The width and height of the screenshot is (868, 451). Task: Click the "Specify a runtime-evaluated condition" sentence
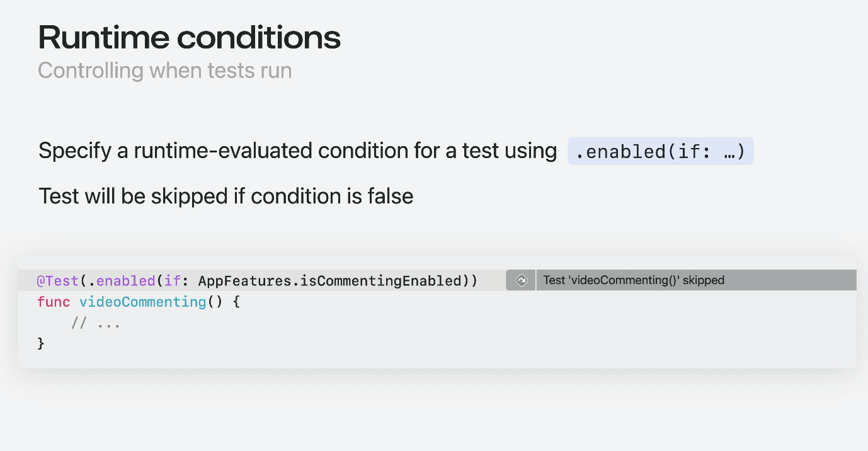click(297, 151)
